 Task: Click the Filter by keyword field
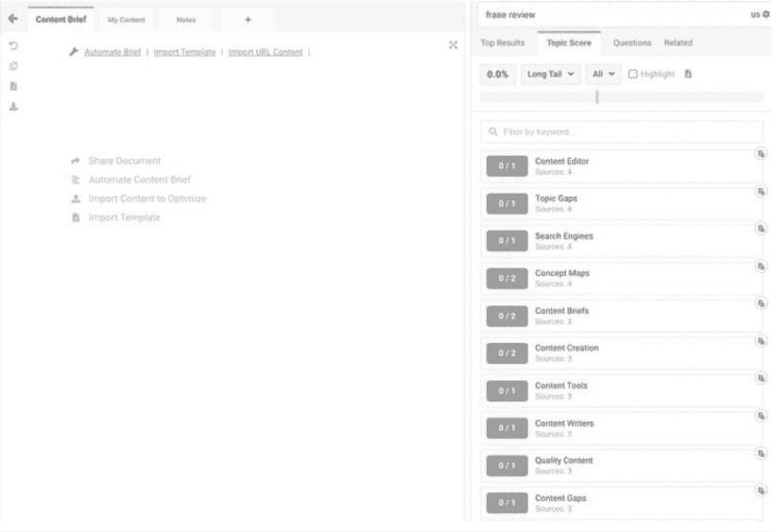point(621,132)
